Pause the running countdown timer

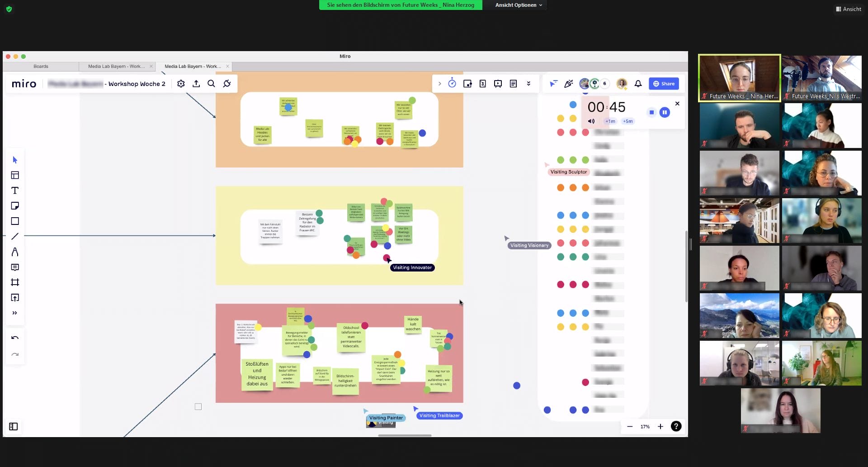coord(665,112)
